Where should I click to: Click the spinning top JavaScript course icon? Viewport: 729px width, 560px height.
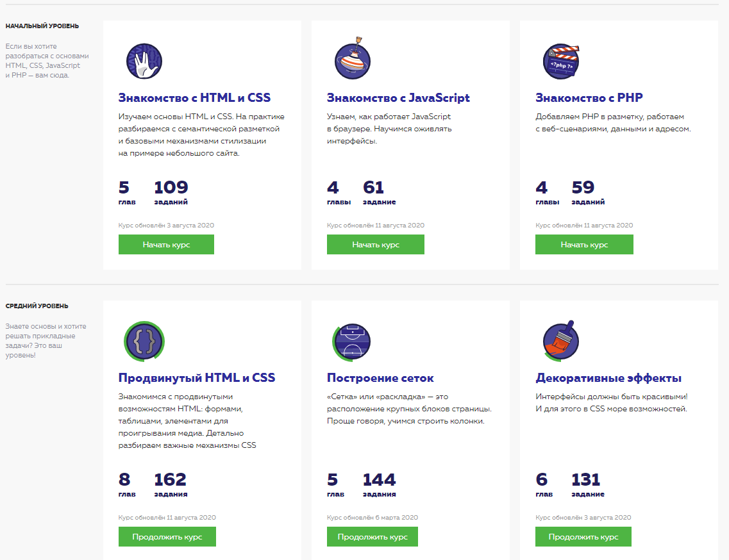pos(353,62)
